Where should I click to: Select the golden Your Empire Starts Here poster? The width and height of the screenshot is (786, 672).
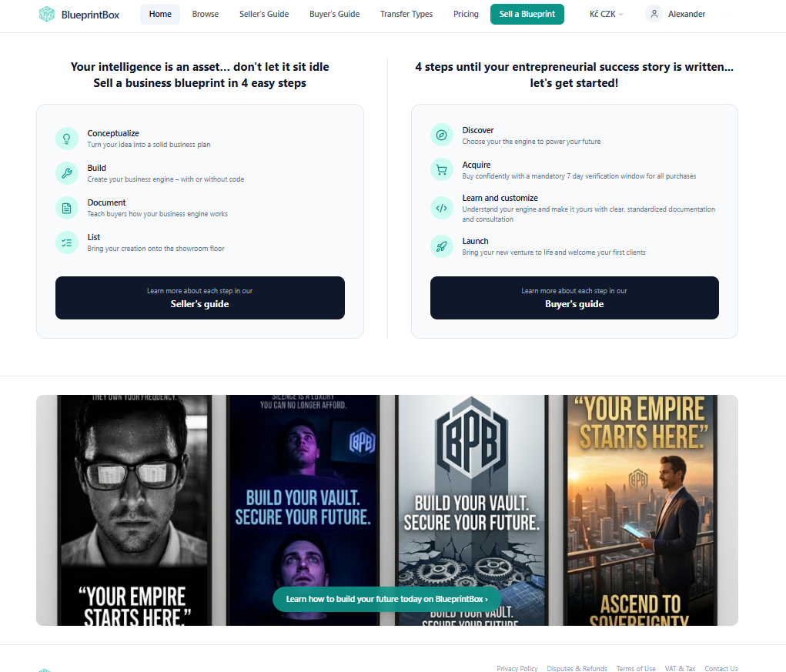click(641, 510)
